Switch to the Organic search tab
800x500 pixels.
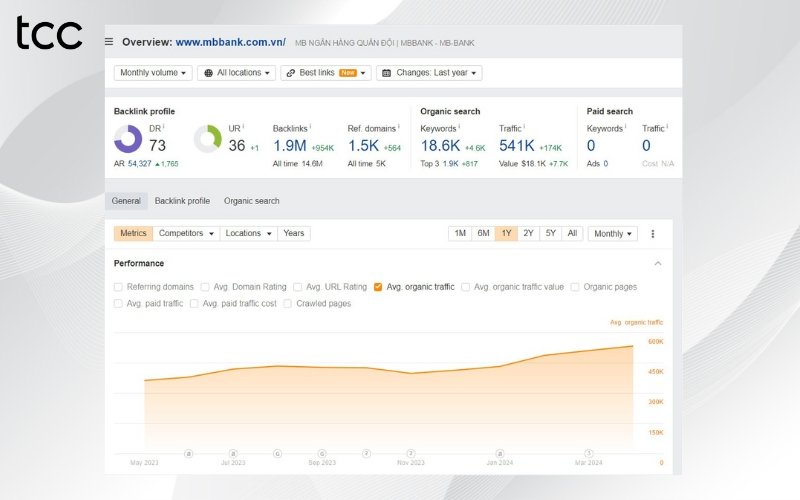(252, 201)
